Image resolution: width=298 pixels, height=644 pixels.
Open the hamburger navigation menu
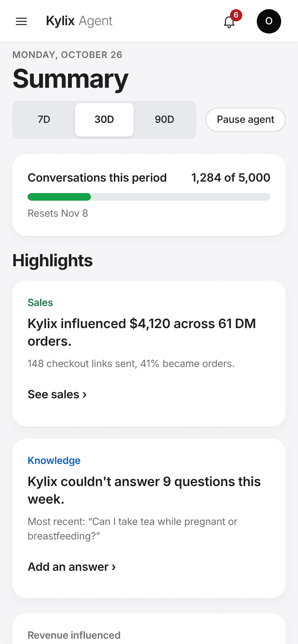(21, 21)
